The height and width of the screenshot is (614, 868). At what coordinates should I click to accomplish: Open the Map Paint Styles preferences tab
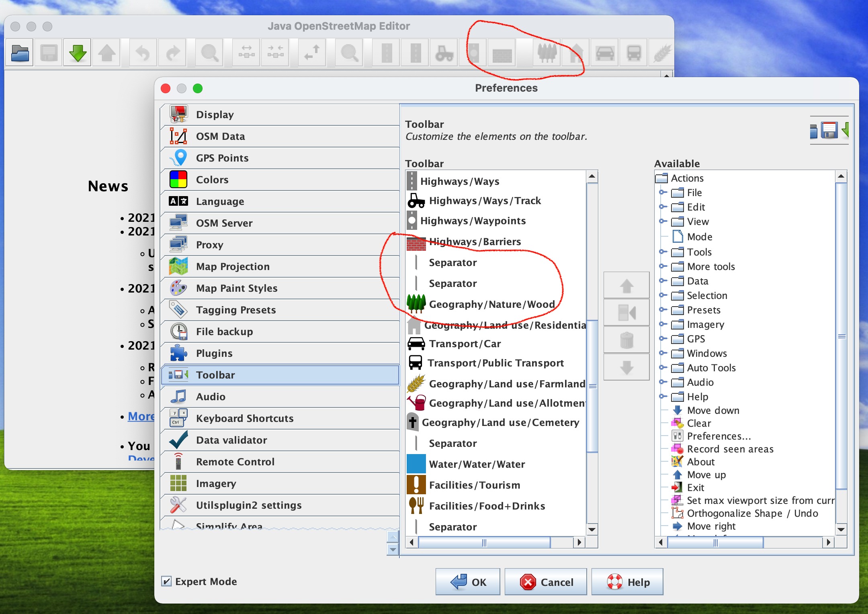pyautogui.click(x=236, y=288)
